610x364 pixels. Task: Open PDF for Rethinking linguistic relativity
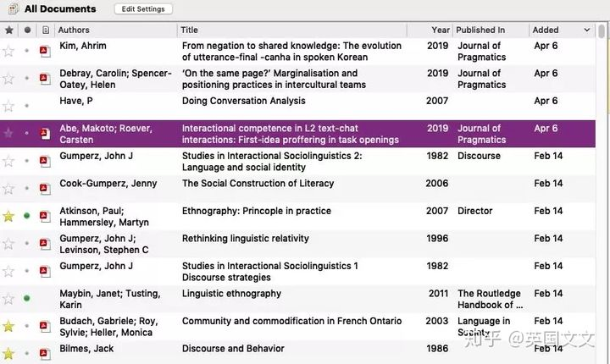45,244
